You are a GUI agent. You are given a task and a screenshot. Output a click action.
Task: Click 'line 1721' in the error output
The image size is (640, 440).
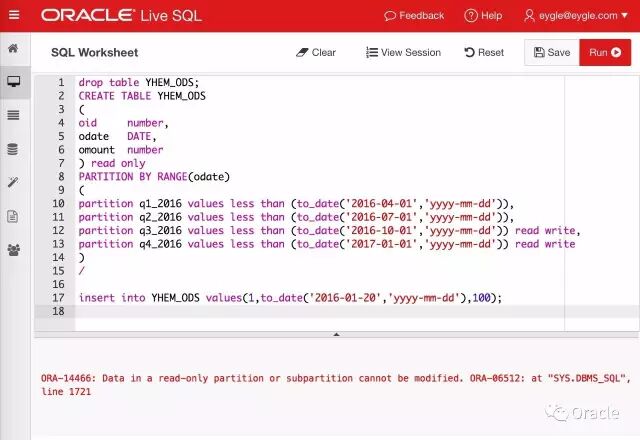click(x=66, y=391)
